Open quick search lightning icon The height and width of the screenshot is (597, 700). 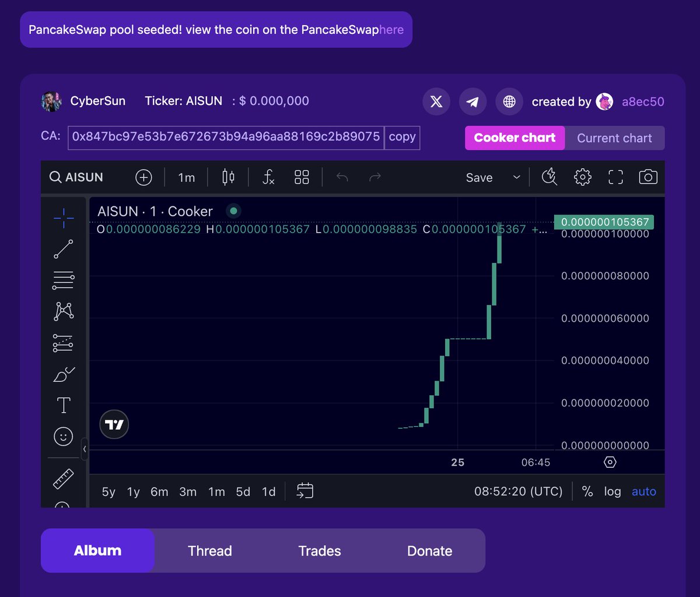point(549,177)
